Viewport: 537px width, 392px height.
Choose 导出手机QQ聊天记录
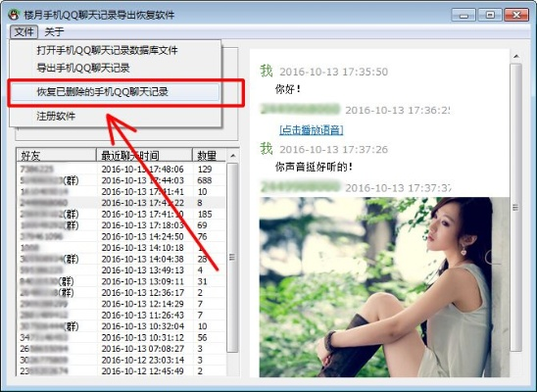click(x=83, y=68)
